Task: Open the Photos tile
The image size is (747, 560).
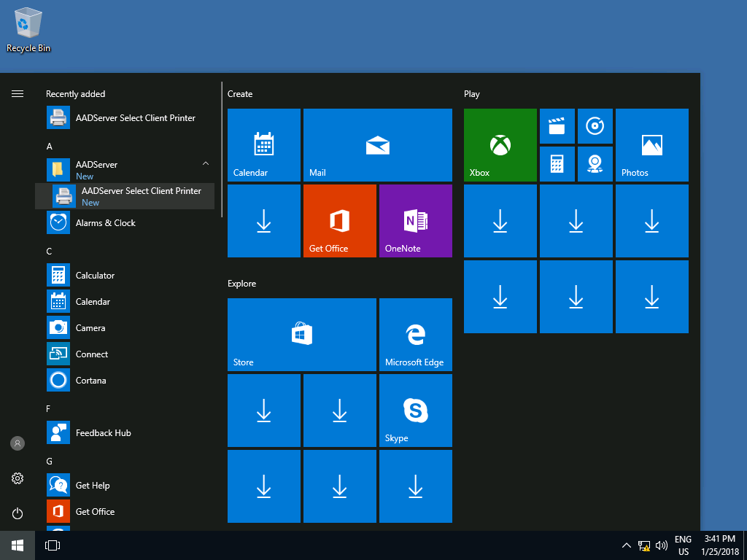Action: (651, 145)
